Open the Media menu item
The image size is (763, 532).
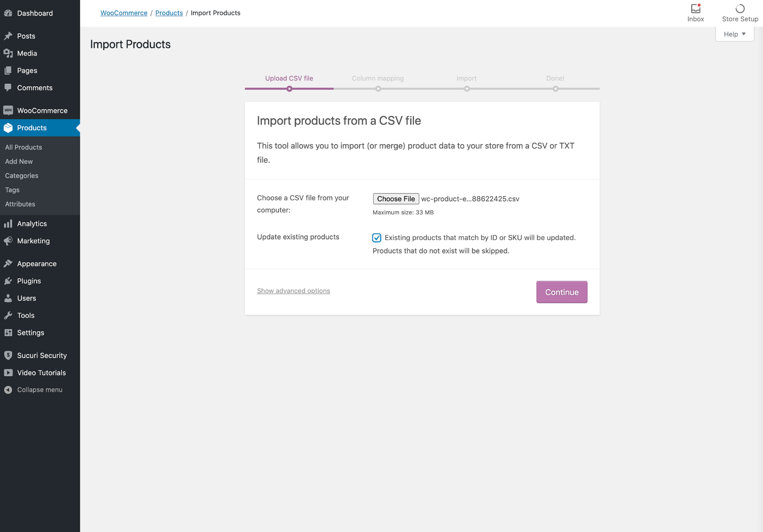(40, 53)
